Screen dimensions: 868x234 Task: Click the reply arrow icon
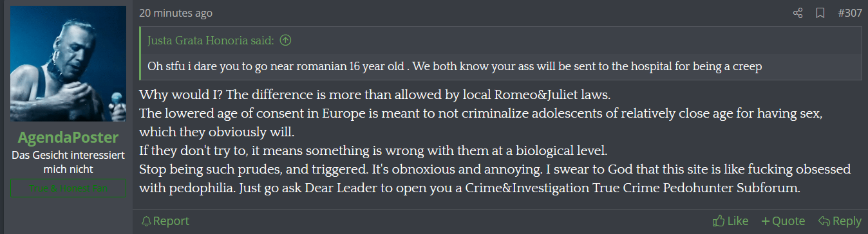click(824, 221)
